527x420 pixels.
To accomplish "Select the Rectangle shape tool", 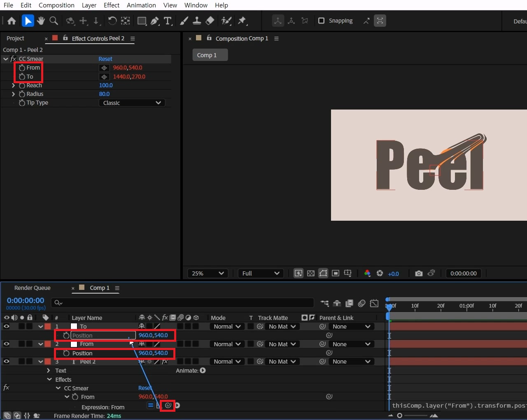I will point(142,21).
